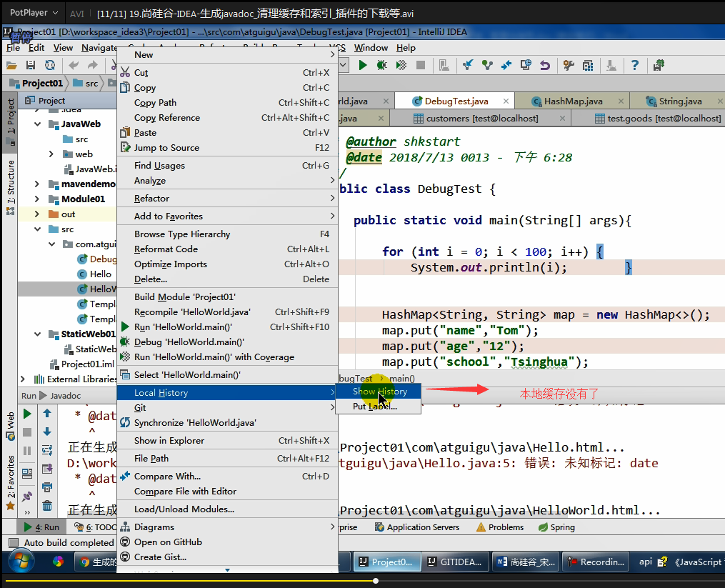Expand the out folder node
Viewport: 725px width, 588px height.
[37, 214]
